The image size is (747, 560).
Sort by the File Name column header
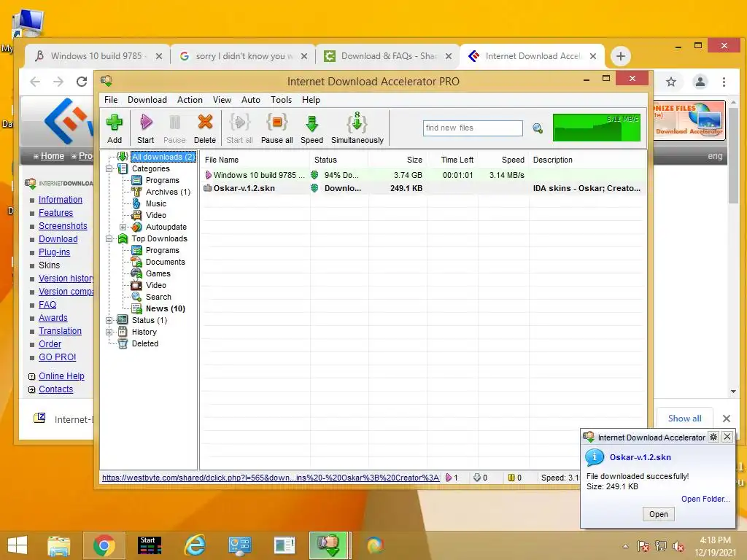pos(255,160)
